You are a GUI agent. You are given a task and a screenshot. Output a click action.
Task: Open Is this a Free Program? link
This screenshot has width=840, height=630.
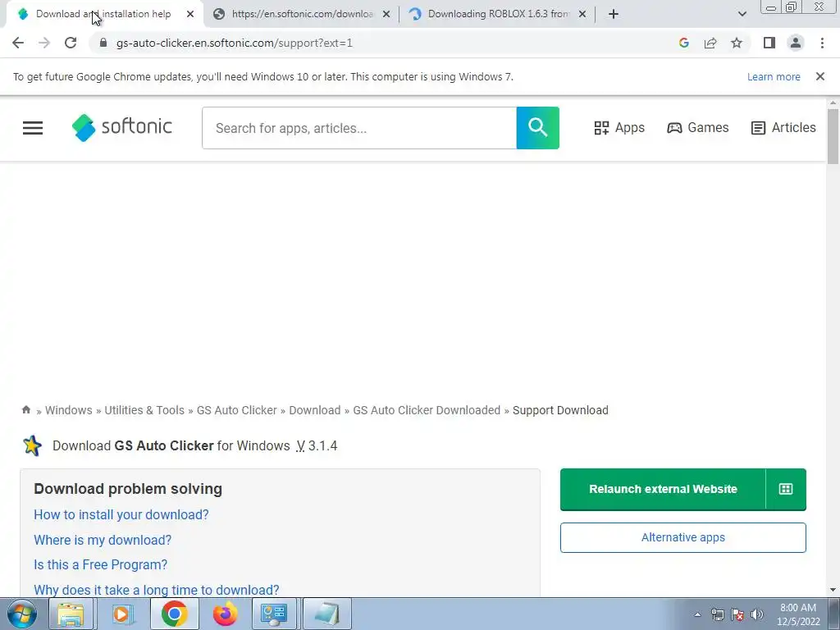coord(100,564)
